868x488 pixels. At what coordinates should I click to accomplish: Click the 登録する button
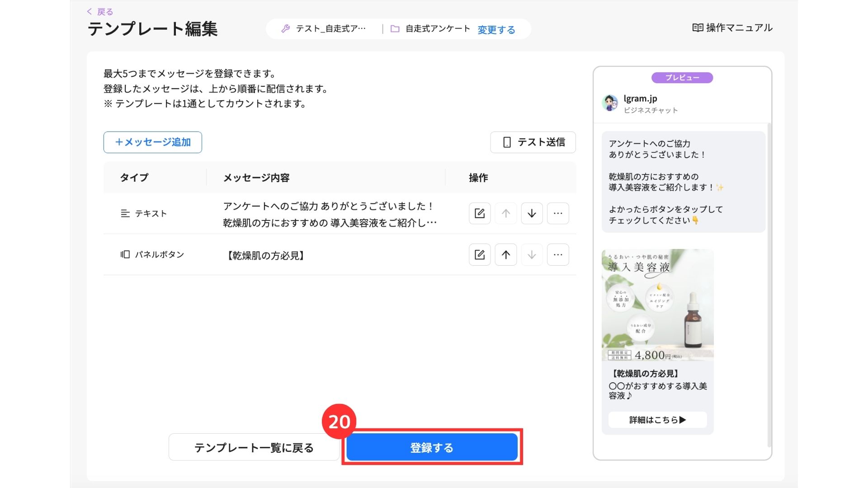pos(432,447)
